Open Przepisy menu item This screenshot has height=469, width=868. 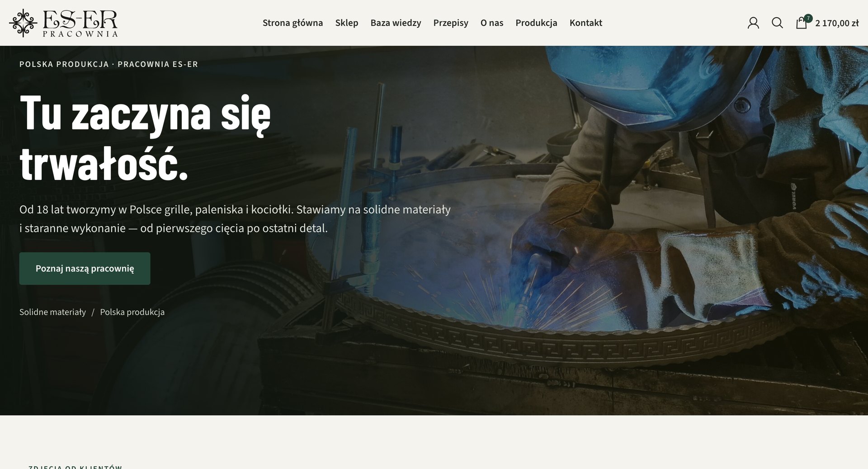pyautogui.click(x=451, y=23)
